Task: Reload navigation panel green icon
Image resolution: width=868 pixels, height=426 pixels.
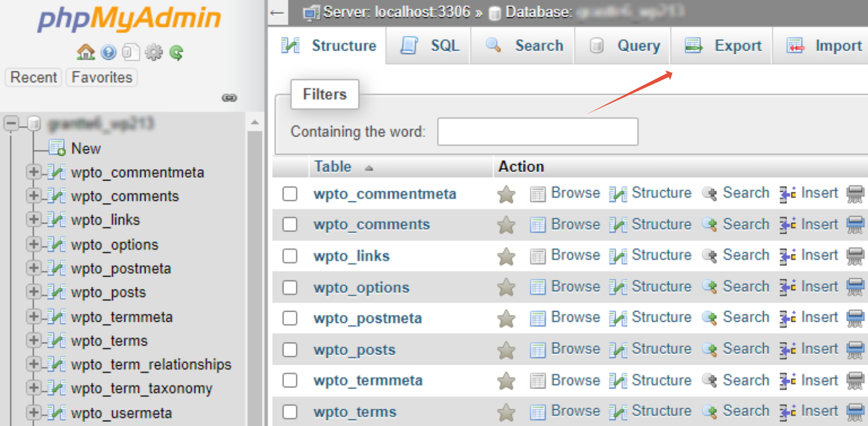Action: coord(176,52)
